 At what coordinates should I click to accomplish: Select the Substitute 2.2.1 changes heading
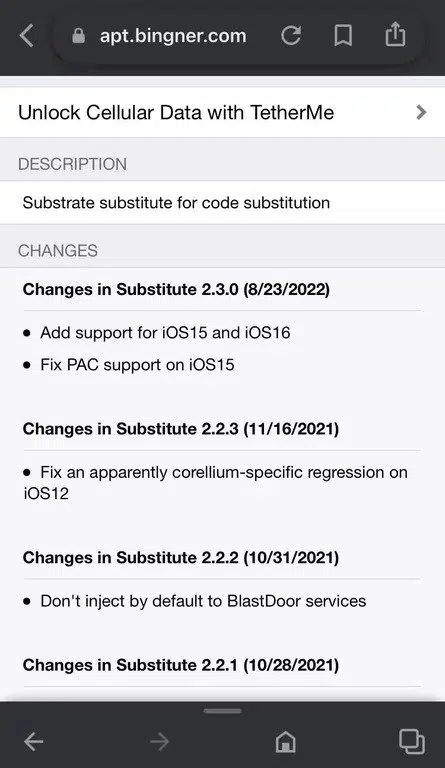(181, 665)
